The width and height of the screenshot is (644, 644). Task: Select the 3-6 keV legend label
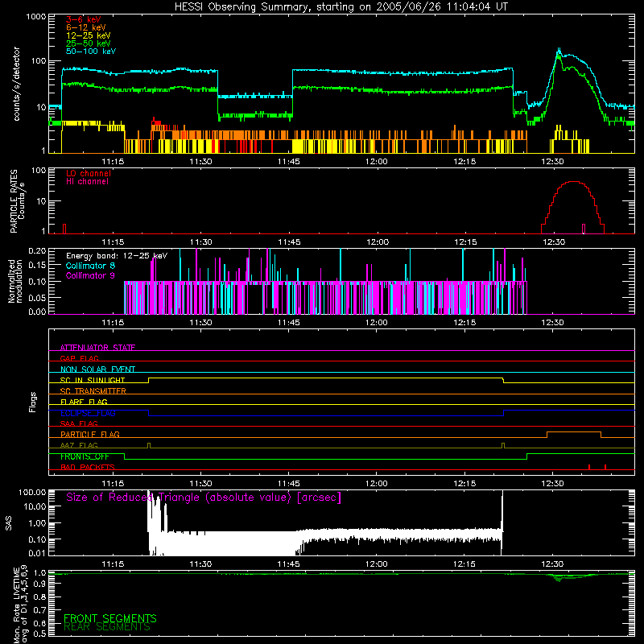[x=83, y=19]
